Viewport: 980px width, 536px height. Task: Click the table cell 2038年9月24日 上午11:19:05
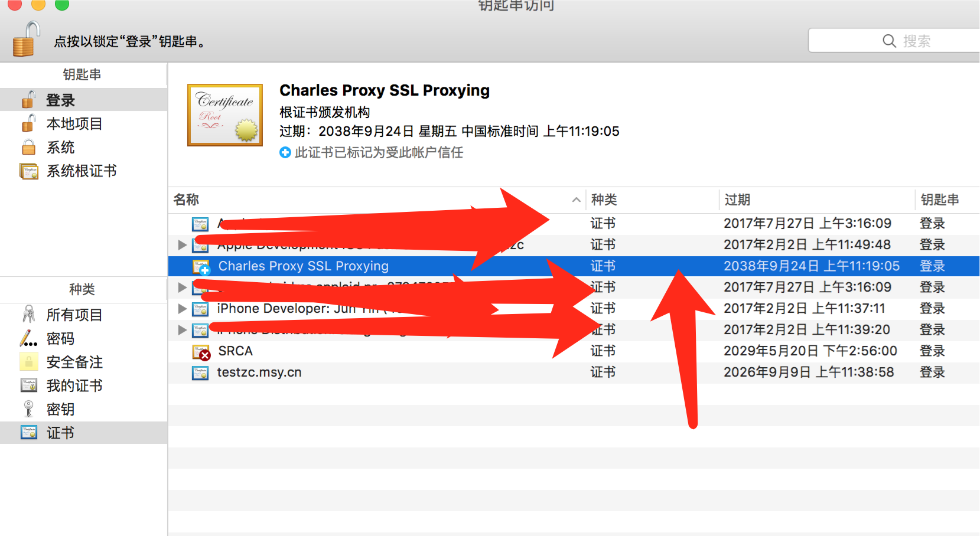(x=812, y=266)
